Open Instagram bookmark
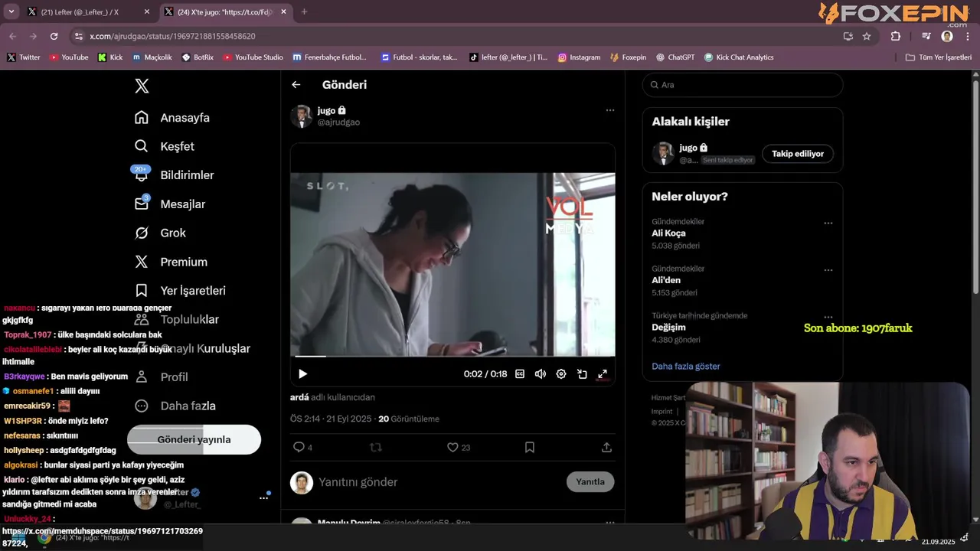 pos(579,57)
